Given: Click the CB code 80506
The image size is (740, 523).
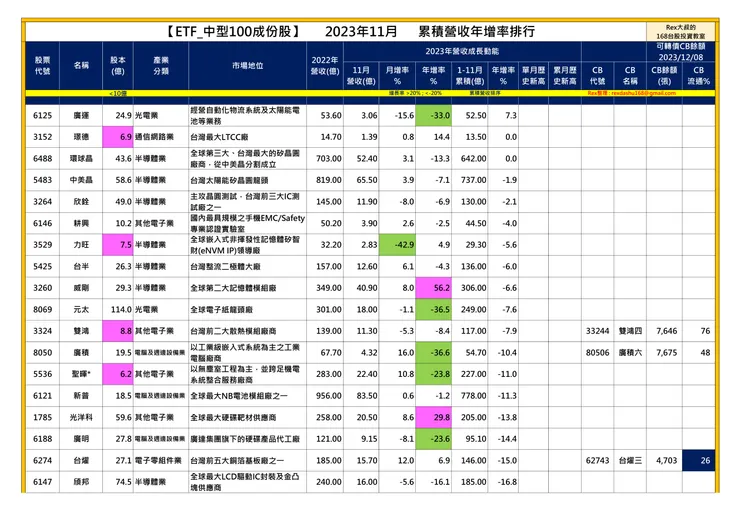Looking at the screenshot, I should pyautogui.click(x=597, y=353).
